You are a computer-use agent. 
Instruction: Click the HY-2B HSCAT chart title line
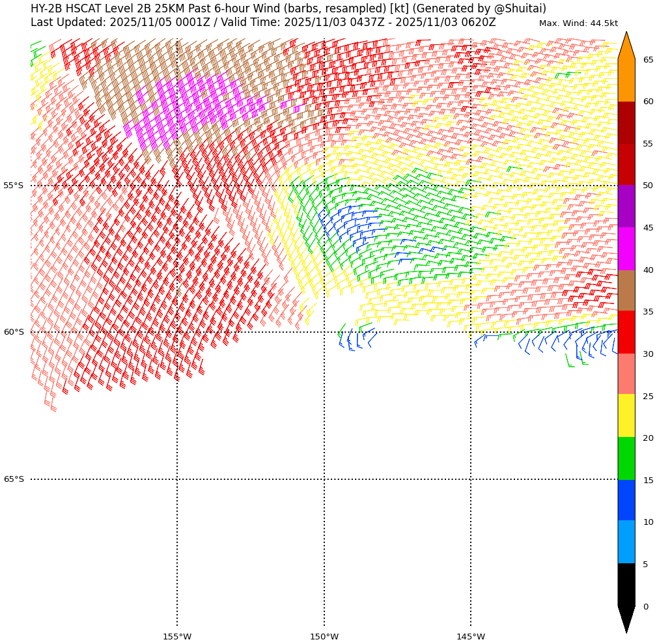(x=288, y=9)
